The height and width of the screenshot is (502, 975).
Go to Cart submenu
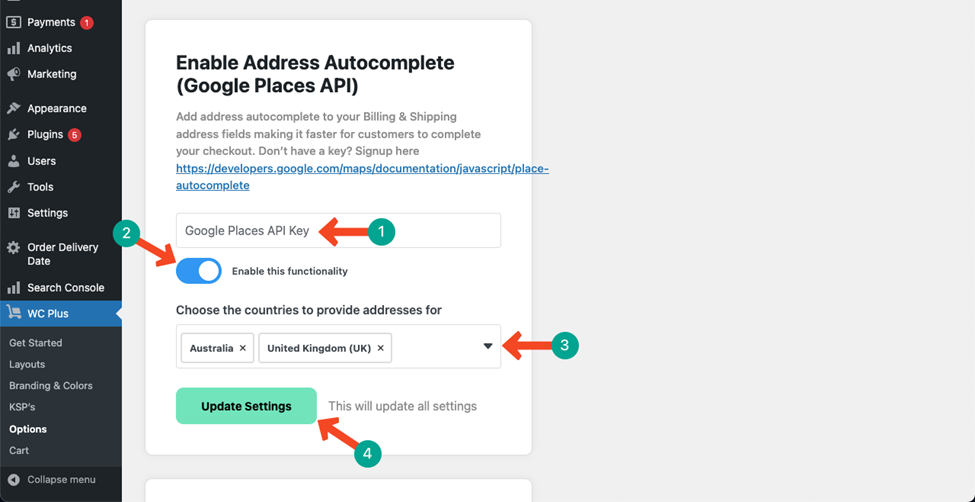(x=19, y=450)
